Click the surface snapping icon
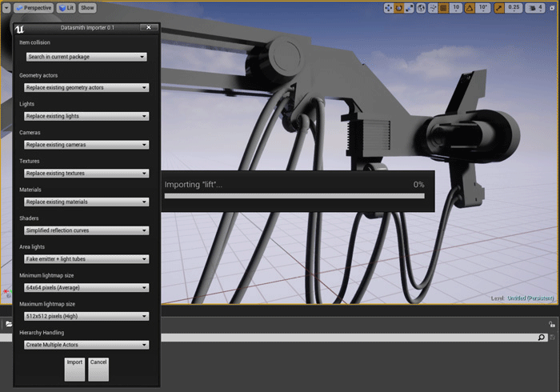Screen dimensions: 560x392 [x=433, y=8]
